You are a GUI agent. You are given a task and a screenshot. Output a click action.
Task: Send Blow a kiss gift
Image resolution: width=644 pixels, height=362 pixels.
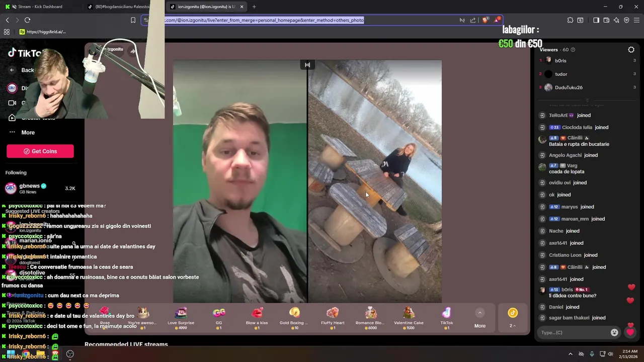click(257, 318)
